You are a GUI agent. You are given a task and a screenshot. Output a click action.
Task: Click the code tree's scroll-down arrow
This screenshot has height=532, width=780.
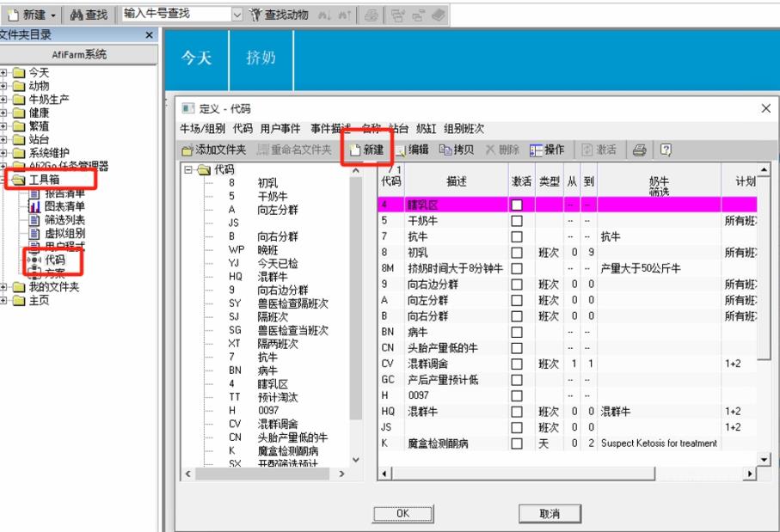click(356, 460)
